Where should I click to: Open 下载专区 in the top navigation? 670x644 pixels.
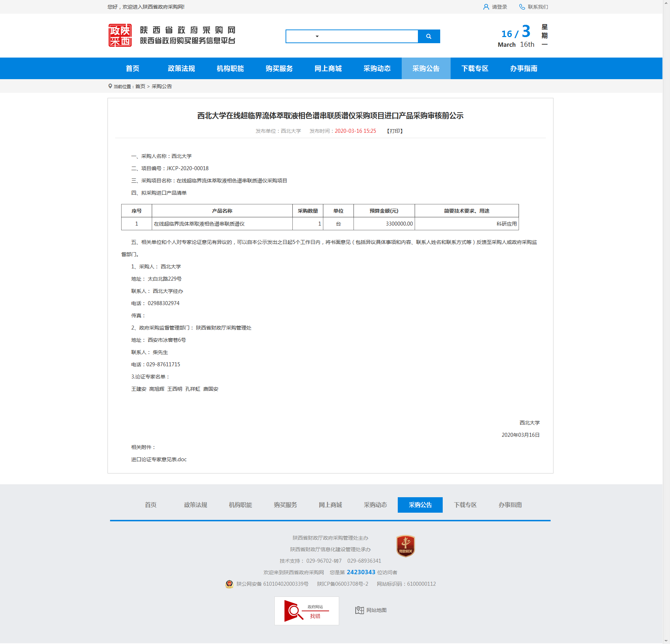pyautogui.click(x=475, y=68)
